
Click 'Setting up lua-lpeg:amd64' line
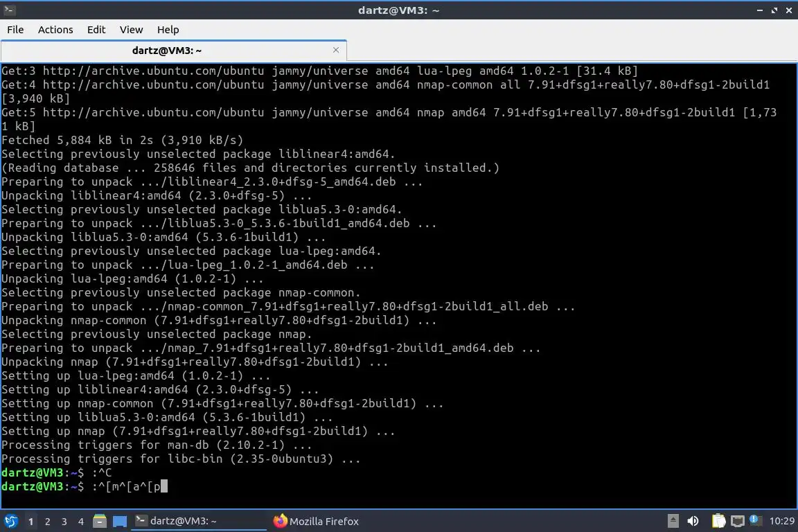point(136,375)
